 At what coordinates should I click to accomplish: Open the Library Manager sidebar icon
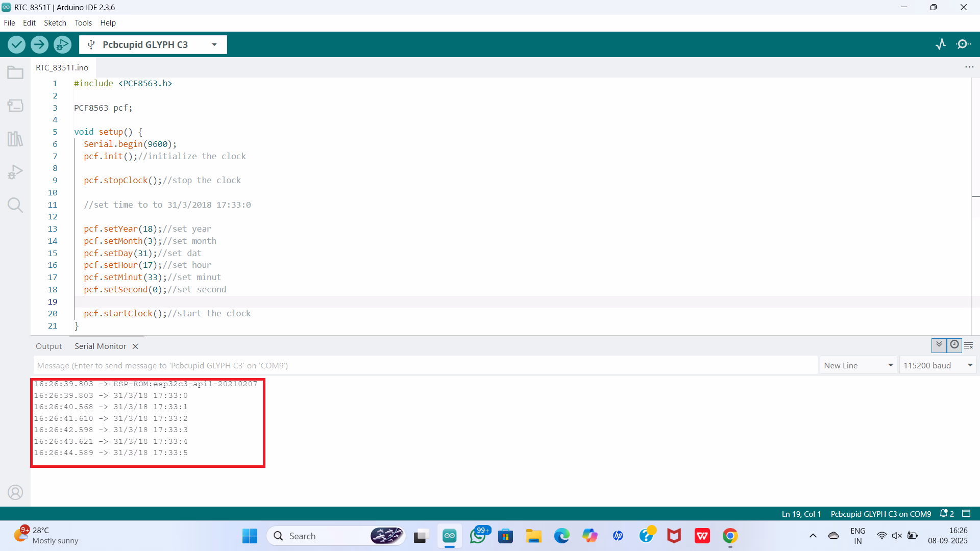[15, 139]
